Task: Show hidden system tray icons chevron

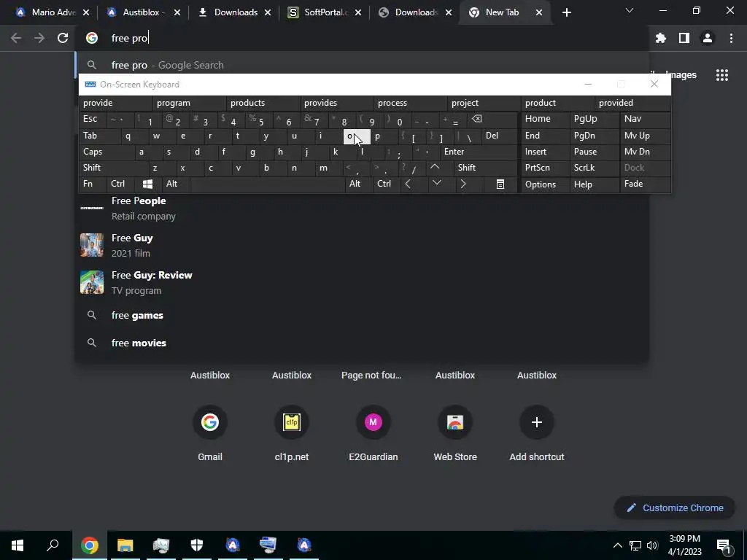Action: tap(617, 545)
